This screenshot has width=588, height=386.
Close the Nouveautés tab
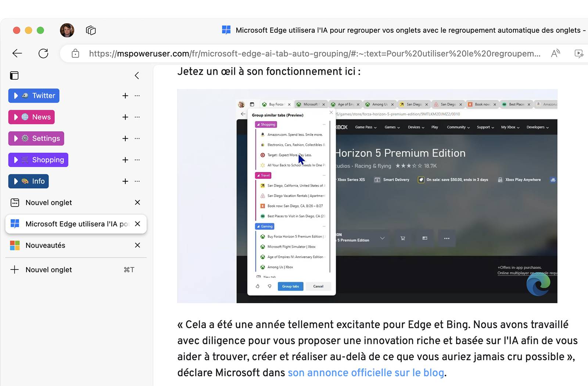[x=137, y=245]
